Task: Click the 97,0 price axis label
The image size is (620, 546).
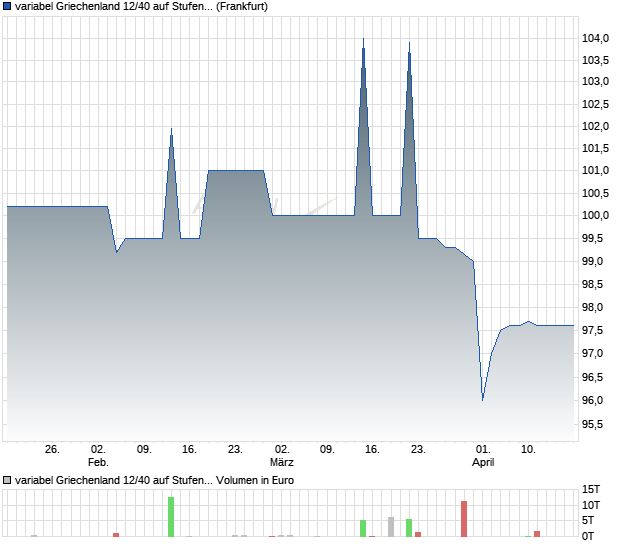Action: [x=592, y=353]
